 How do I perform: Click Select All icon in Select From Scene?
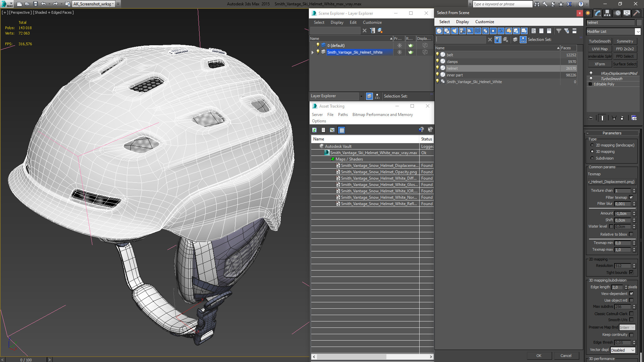[x=534, y=31]
